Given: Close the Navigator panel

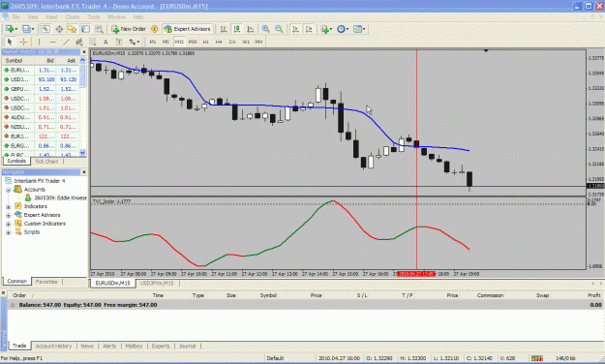Looking at the screenshot, I should coord(84,171).
